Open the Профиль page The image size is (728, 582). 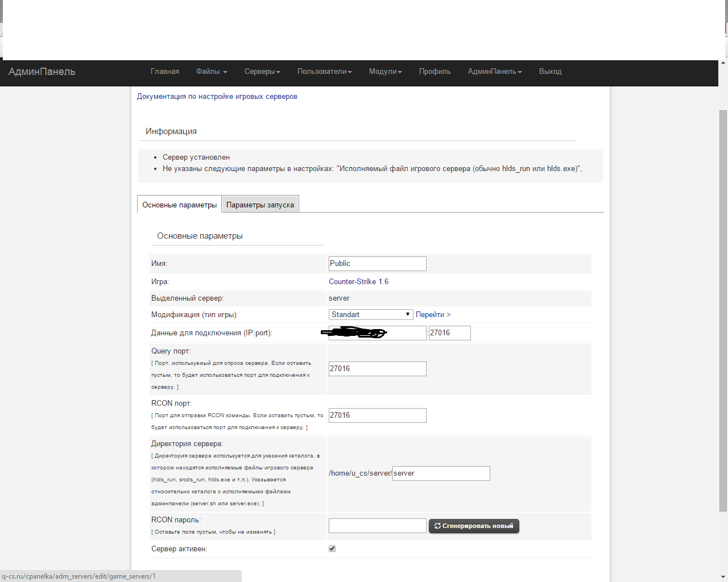[x=435, y=72]
